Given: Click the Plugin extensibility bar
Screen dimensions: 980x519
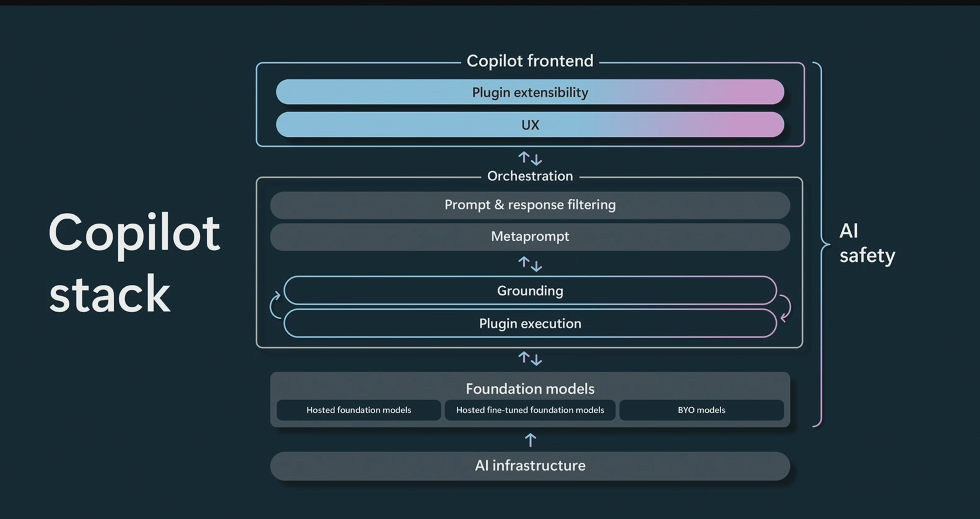Looking at the screenshot, I should 530,92.
